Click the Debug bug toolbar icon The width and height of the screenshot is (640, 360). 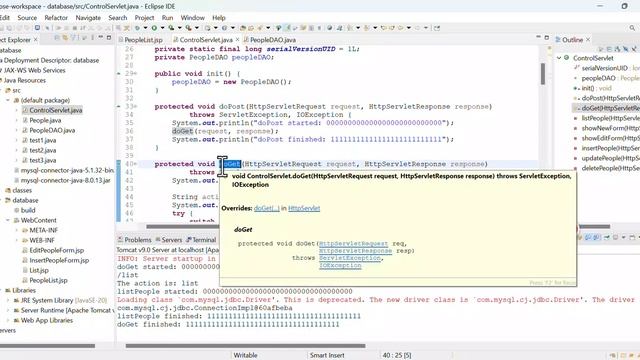(x=137, y=28)
